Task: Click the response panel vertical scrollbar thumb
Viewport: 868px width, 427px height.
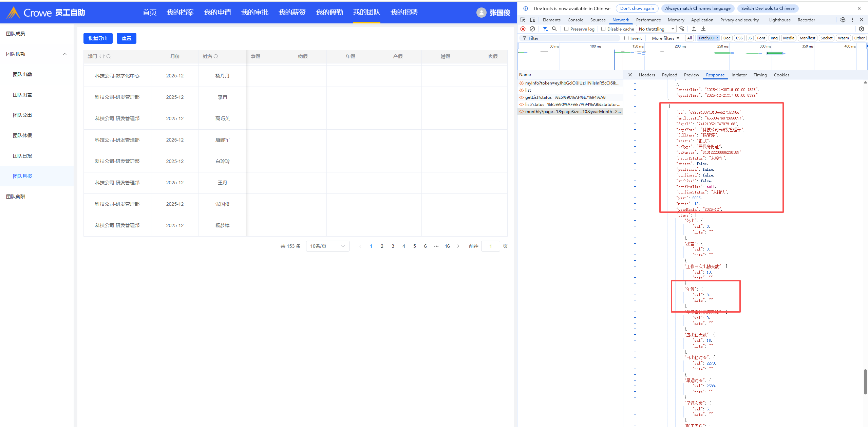Action: point(865,382)
